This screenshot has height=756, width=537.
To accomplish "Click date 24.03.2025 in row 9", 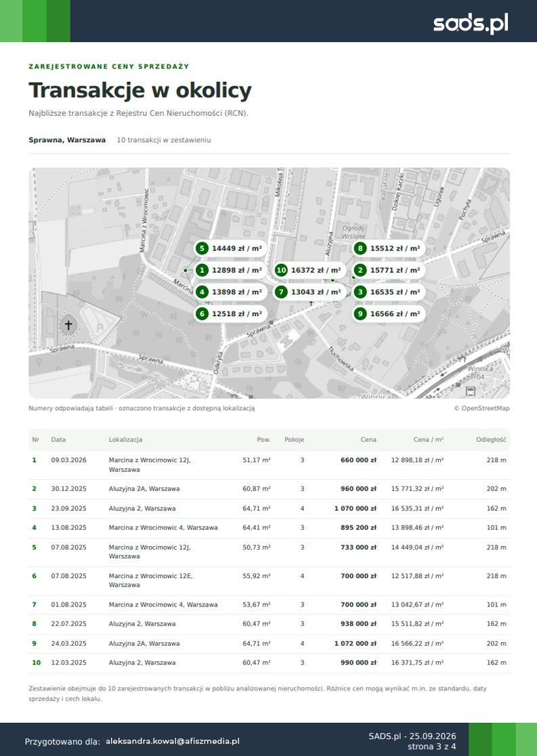I will [69, 644].
